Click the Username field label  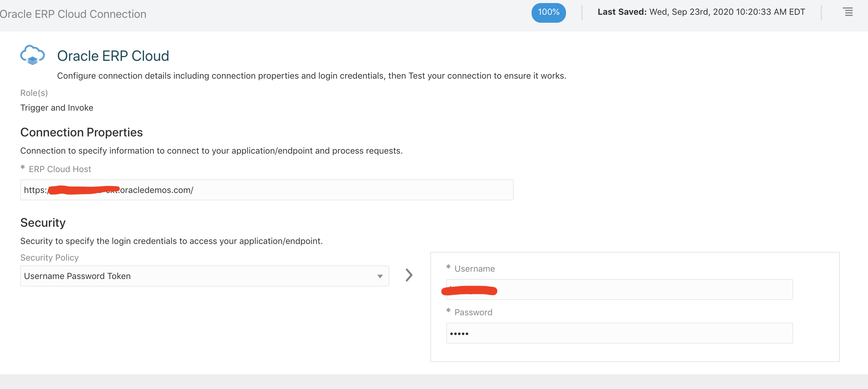474,269
